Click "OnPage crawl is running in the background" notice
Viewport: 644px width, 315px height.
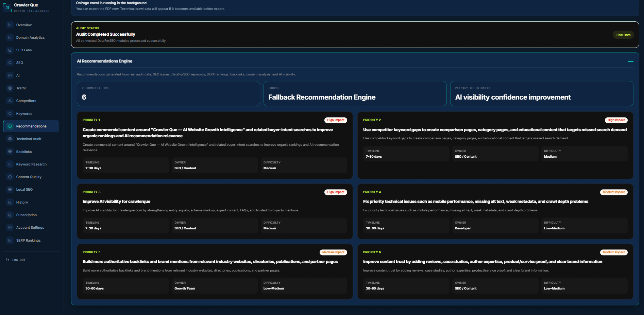point(111,3)
